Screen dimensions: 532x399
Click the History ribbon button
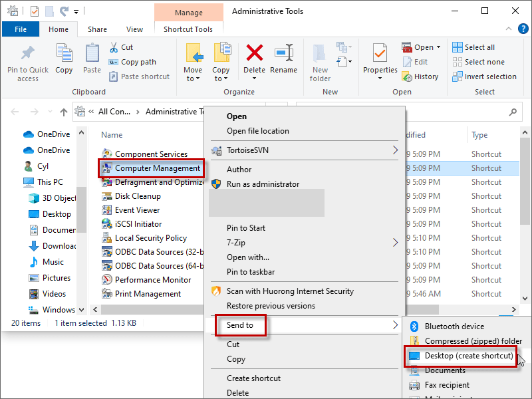pos(420,76)
